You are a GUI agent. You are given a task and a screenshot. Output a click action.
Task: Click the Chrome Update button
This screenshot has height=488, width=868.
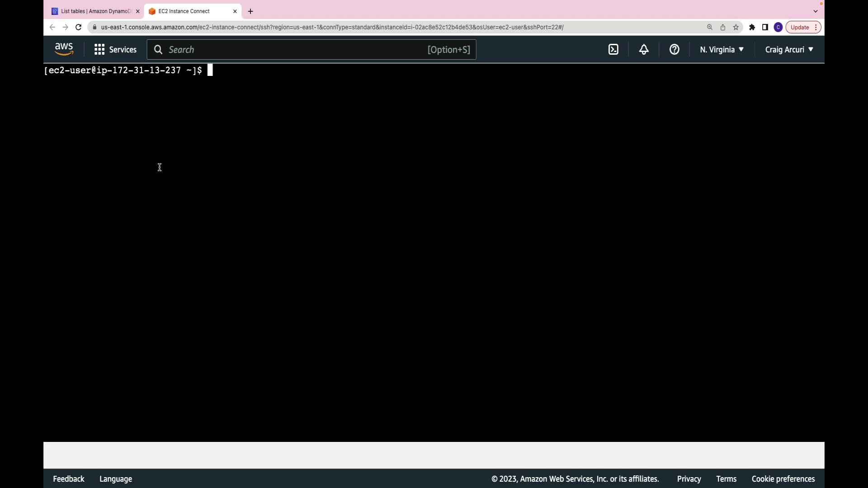coord(800,28)
